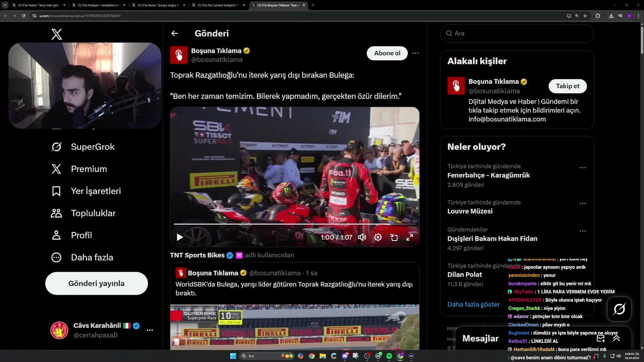Viewport: 644px width, 362px height.
Task: Open Discord from the taskbar
Action: pos(345,356)
